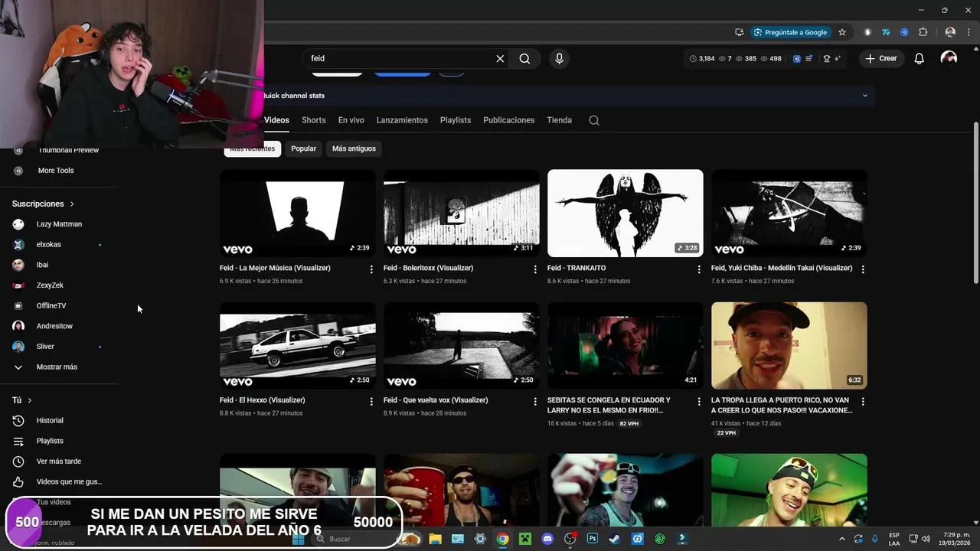Viewport: 980px width, 551px height.
Task: Enable the Más recientes filter
Action: pos(252,148)
